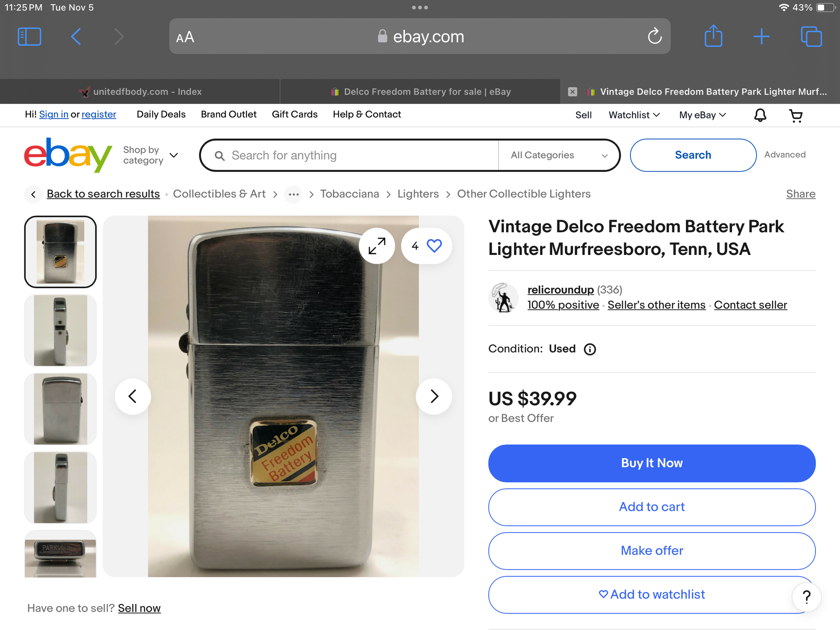This screenshot has width=840, height=630.
Task: Reload the ebay.com page
Action: point(654,37)
